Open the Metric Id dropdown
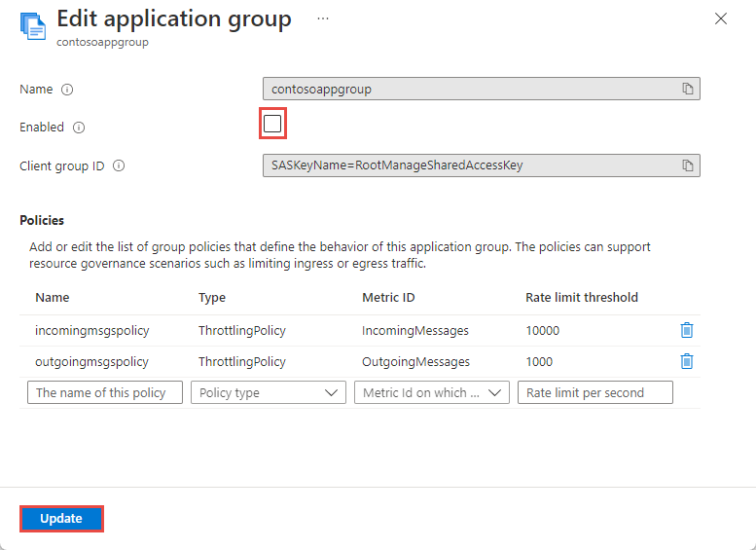 coord(432,392)
